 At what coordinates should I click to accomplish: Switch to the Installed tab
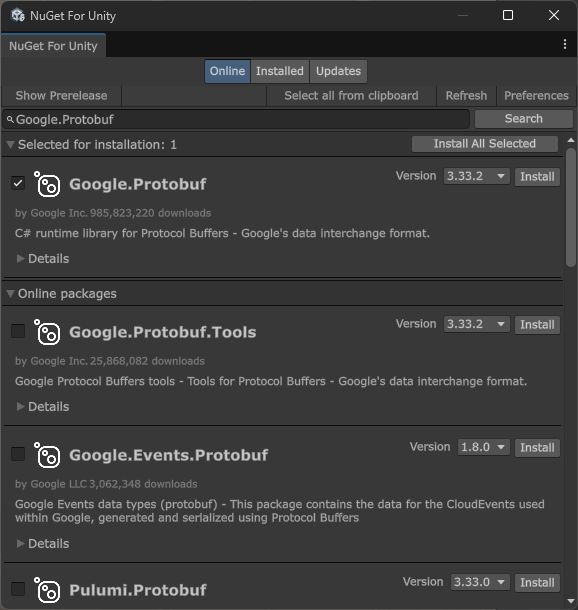click(280, 71)
